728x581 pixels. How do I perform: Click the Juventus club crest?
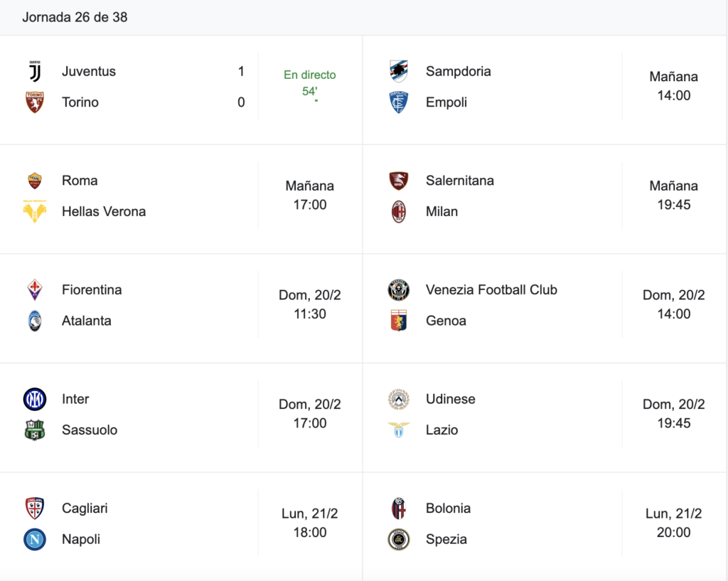(x=35, y=71)
